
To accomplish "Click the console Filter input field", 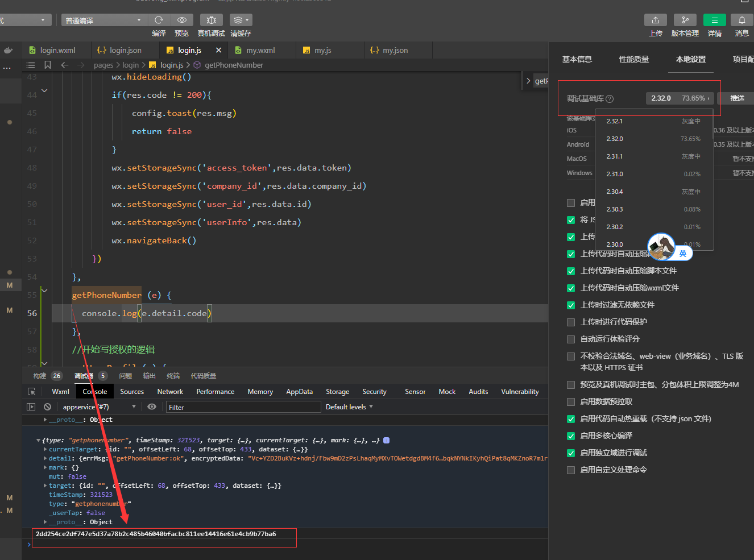I will pyautogui.click(x=243, y=407).
